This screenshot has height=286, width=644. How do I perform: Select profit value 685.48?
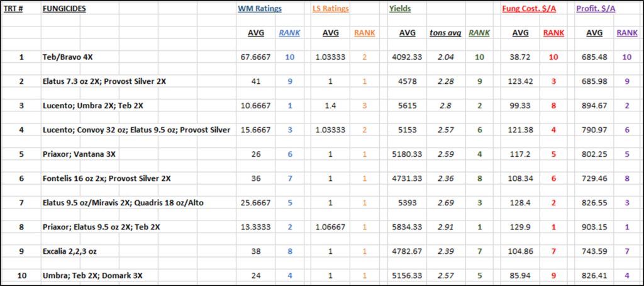594,57
